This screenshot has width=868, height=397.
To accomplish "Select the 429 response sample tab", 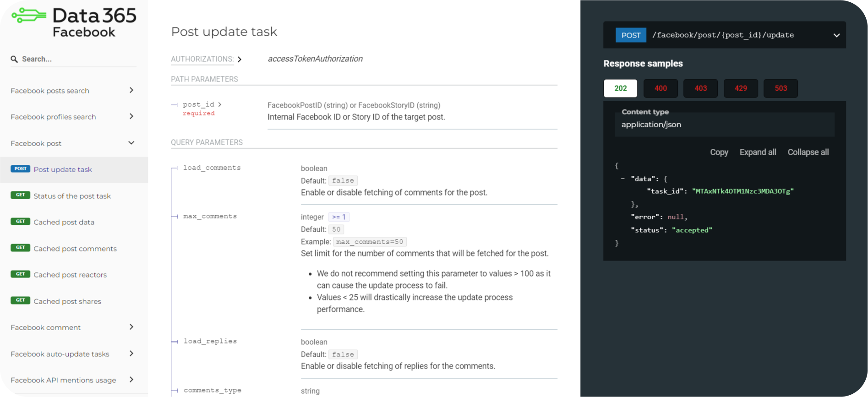I will tap(741, 88).
